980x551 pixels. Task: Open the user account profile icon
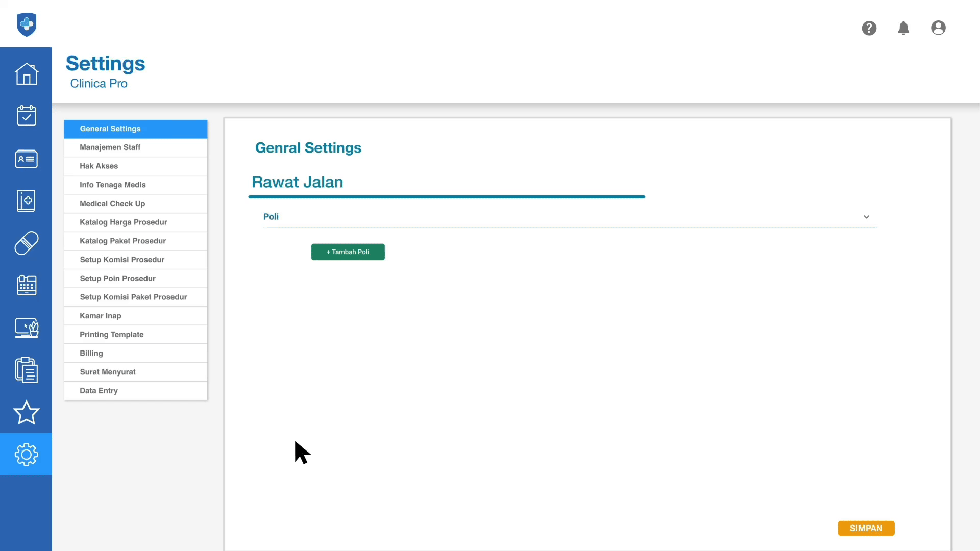click(938, 28)
